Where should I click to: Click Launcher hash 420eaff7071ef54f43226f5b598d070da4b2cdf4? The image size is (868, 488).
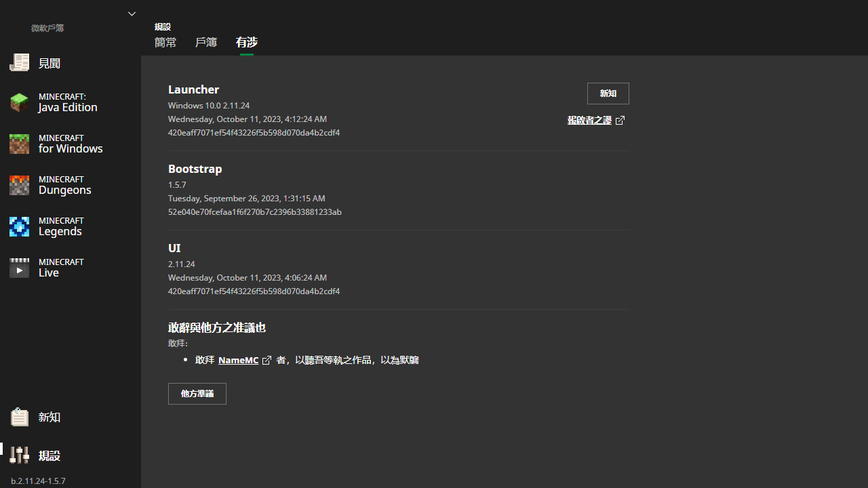point(254,133)
